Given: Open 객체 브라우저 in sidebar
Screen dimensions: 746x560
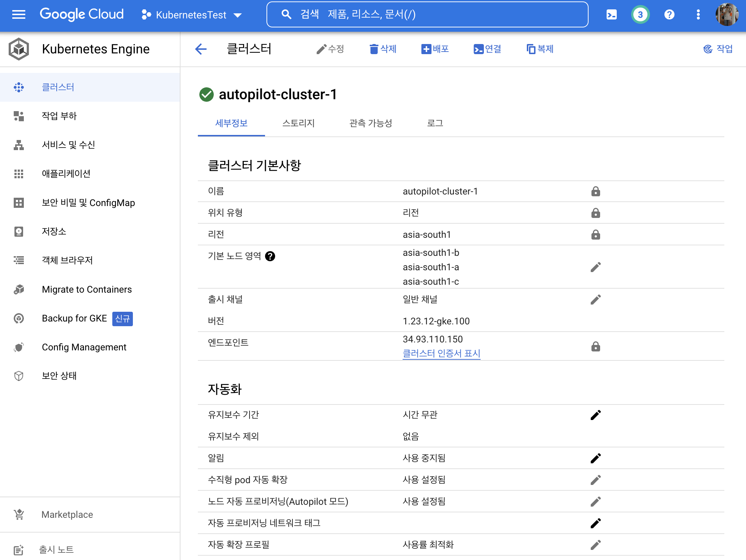Looking at the screenshot, I should (x=90, y=261).
